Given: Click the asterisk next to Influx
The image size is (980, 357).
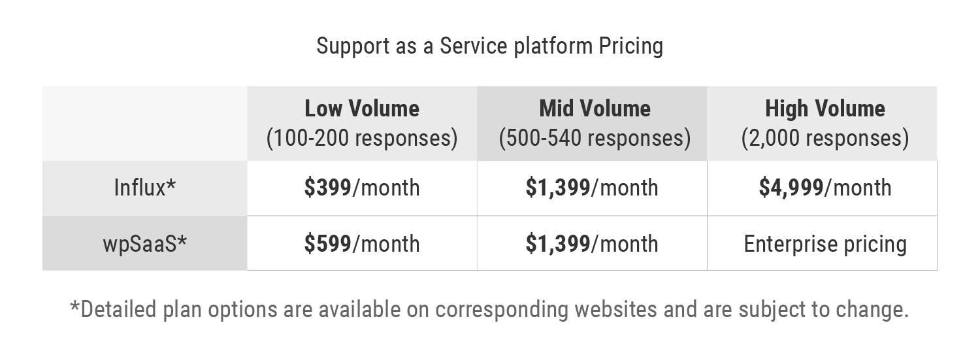Looking at the screenshot, I should click(171, 185).
